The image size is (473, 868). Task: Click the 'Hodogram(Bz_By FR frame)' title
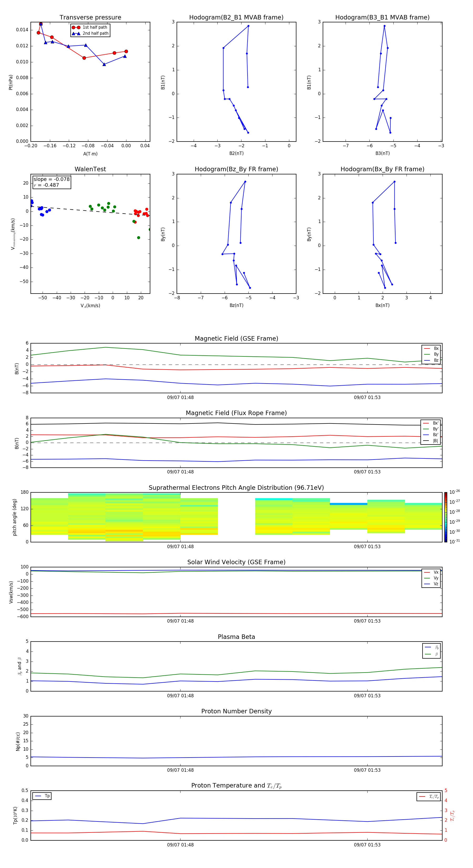coord(236,169)
